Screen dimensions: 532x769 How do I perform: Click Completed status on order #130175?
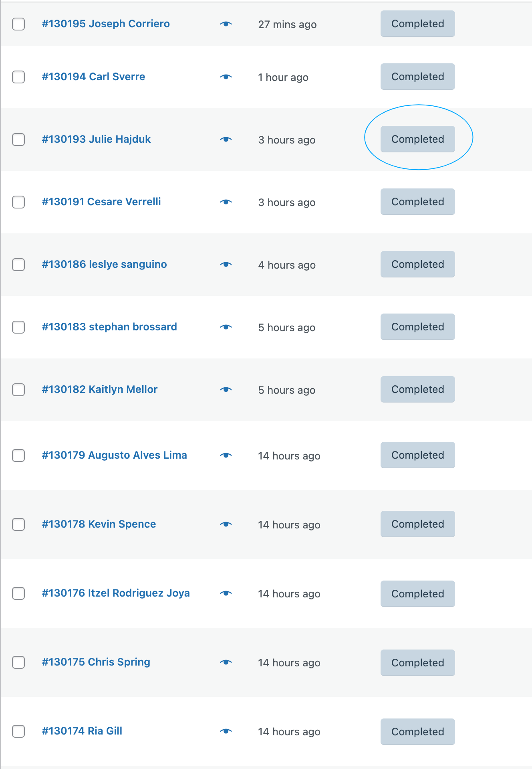(417, 663)
